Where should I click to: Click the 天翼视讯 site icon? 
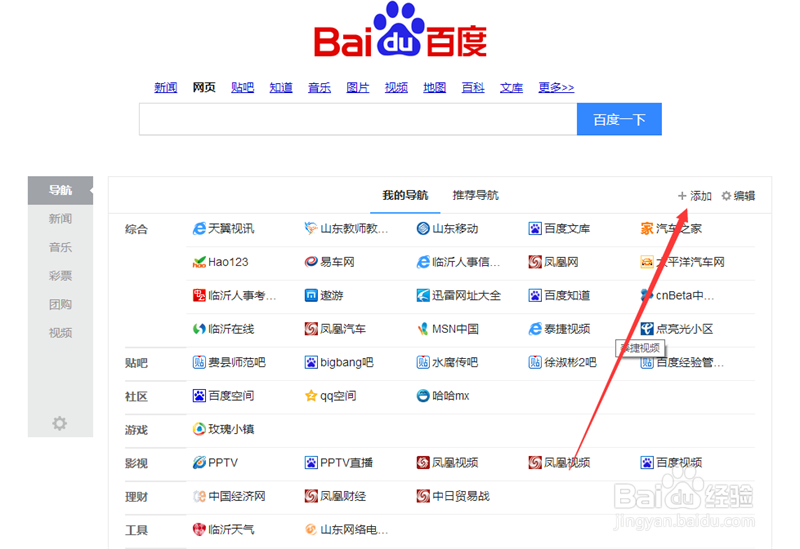[199, 229]
